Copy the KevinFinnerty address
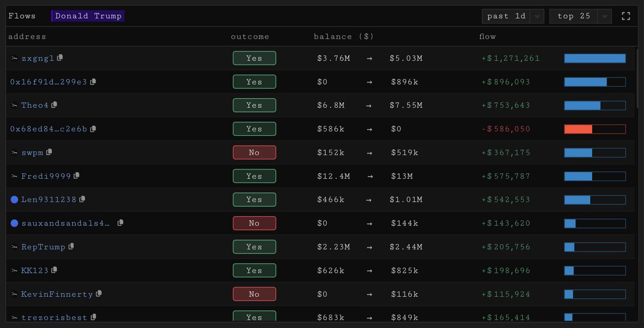The width and height of the screenshot is (644, 328). [99, 294]
